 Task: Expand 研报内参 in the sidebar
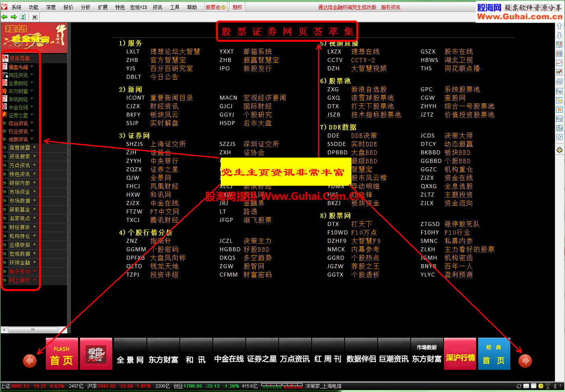tap(20, 183)
